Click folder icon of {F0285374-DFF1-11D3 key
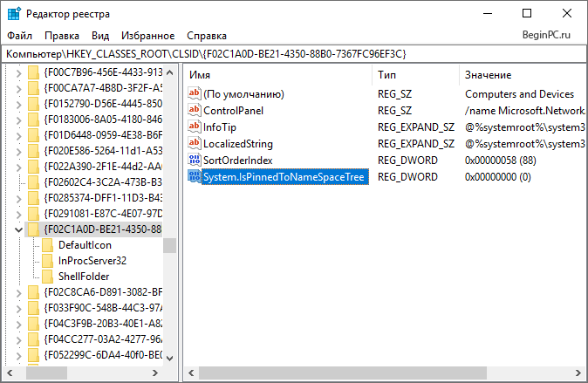This screenshot has height=383, width=588. [33, 198]
